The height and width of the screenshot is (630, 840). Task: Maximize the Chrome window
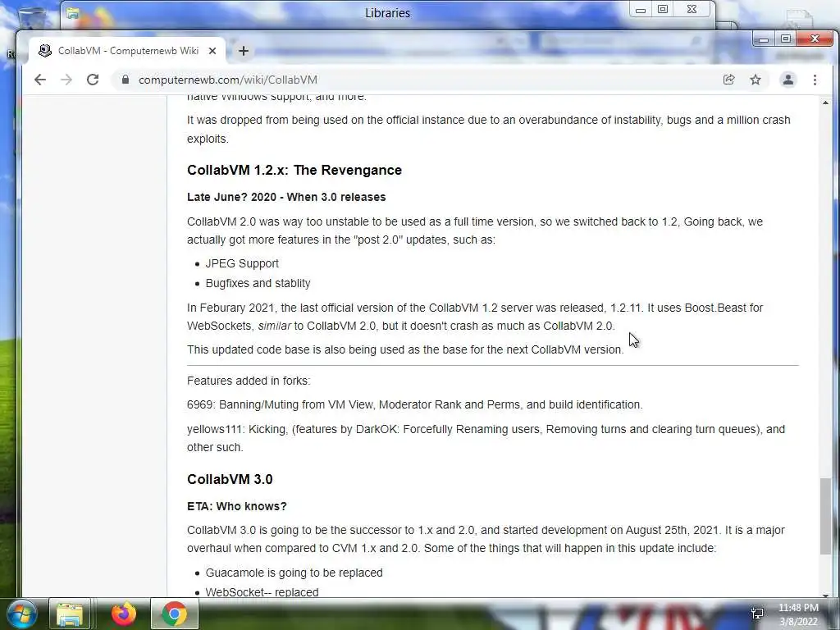pos(785,39)
